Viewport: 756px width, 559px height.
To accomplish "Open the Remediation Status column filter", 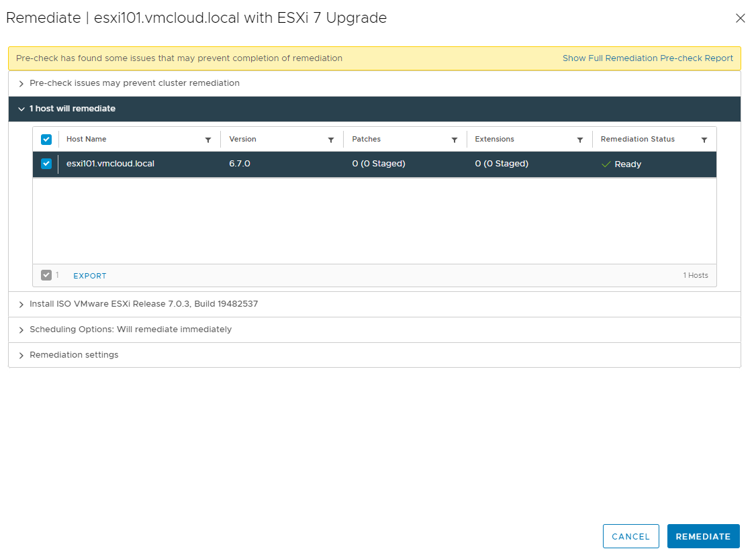I will tap(704, 139).
